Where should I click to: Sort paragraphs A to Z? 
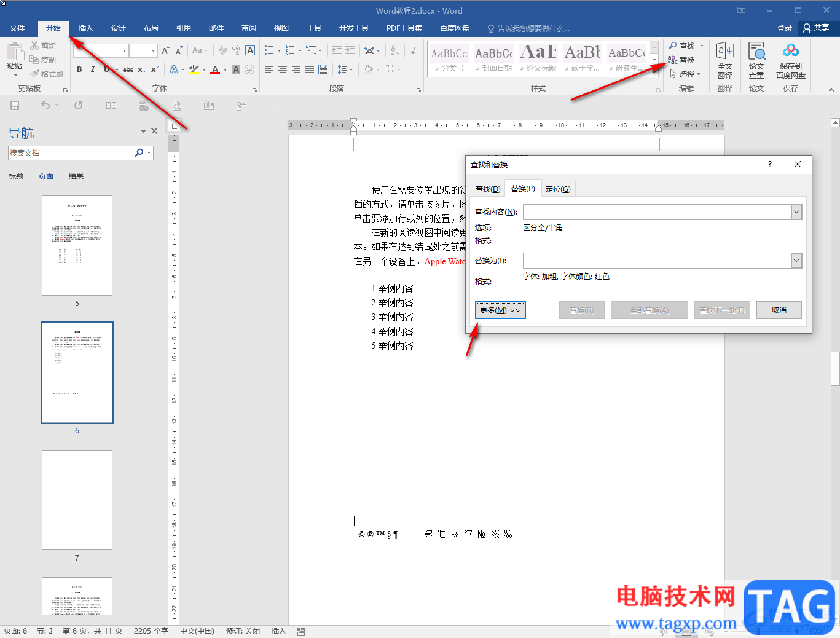click(x=395, y=51)
